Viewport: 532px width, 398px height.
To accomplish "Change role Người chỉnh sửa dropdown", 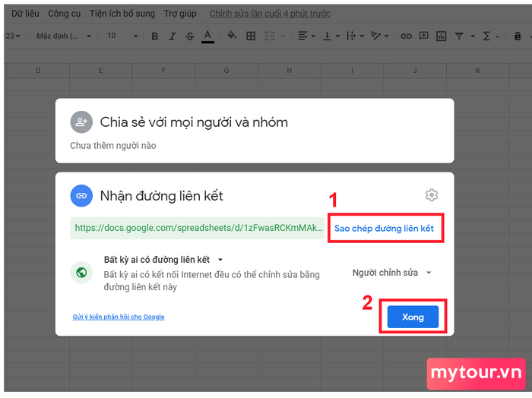I will pos(392,273).
